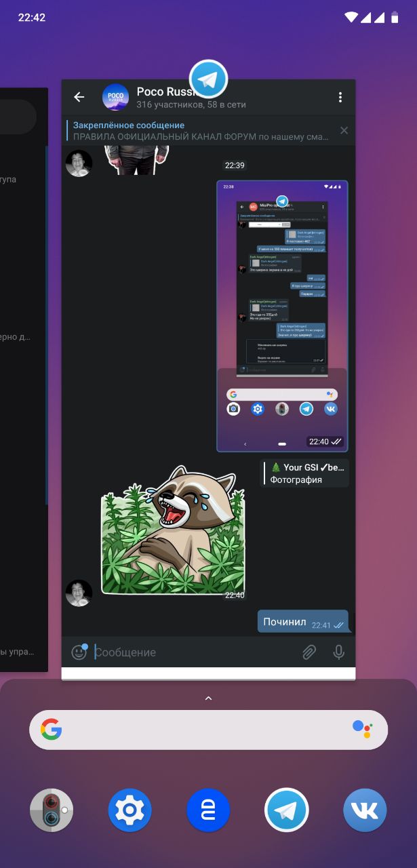
Task: Dismiss the pinned message with X
Action: coord(344,130)
